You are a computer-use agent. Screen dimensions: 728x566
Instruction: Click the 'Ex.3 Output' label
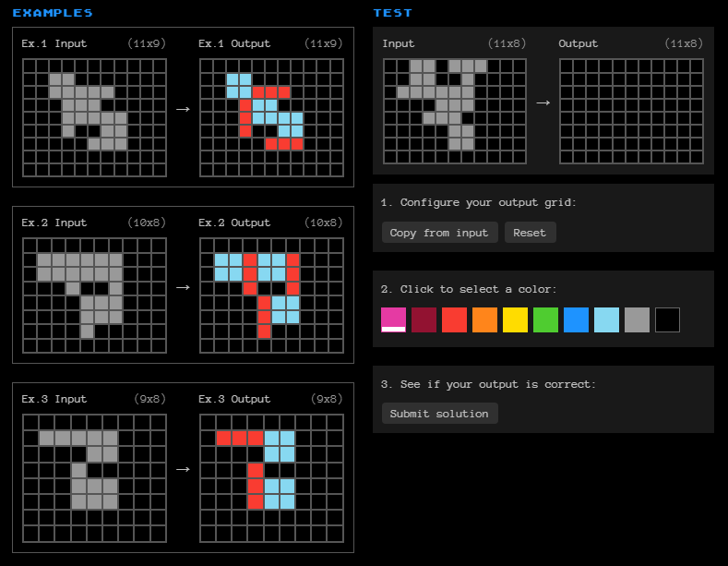[x=234, y=399]
